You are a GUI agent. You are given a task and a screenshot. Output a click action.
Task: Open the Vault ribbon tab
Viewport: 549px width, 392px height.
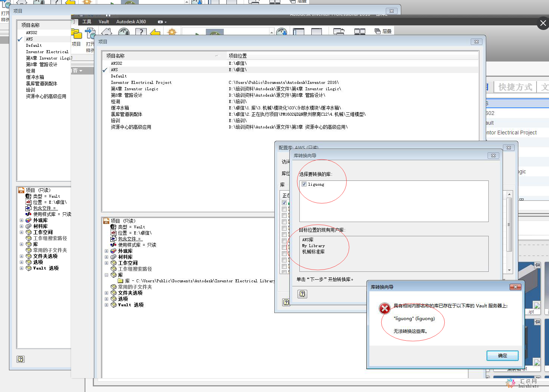[x=104, y=22]
